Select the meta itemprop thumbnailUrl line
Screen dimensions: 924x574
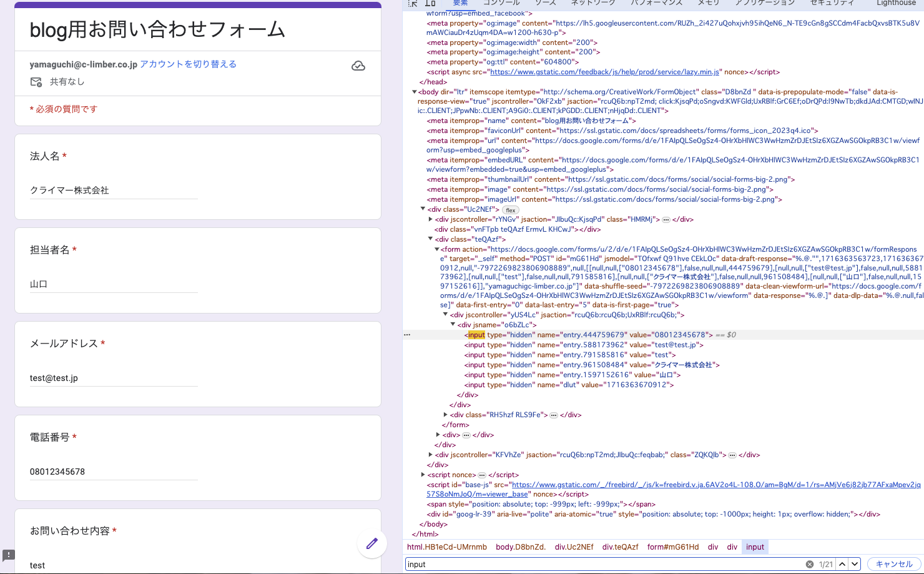[x=611, y=179]
